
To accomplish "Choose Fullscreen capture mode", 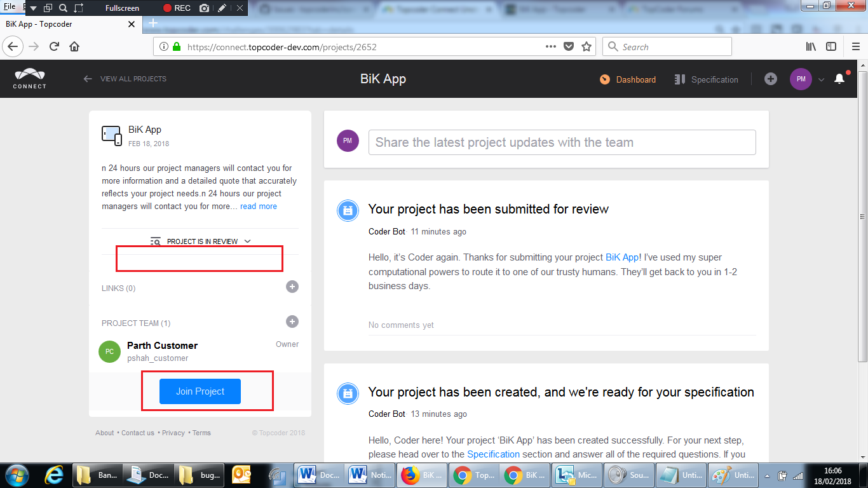I will coord(123,8).
